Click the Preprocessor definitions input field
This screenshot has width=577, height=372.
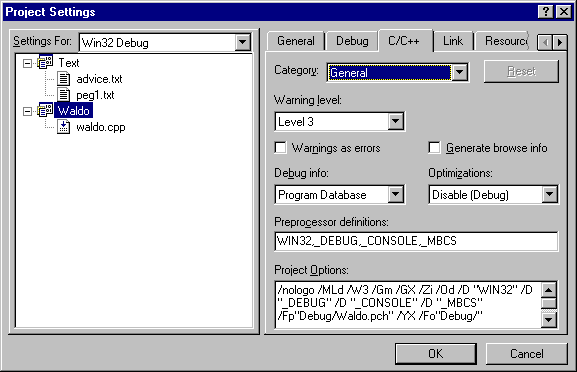416,241
